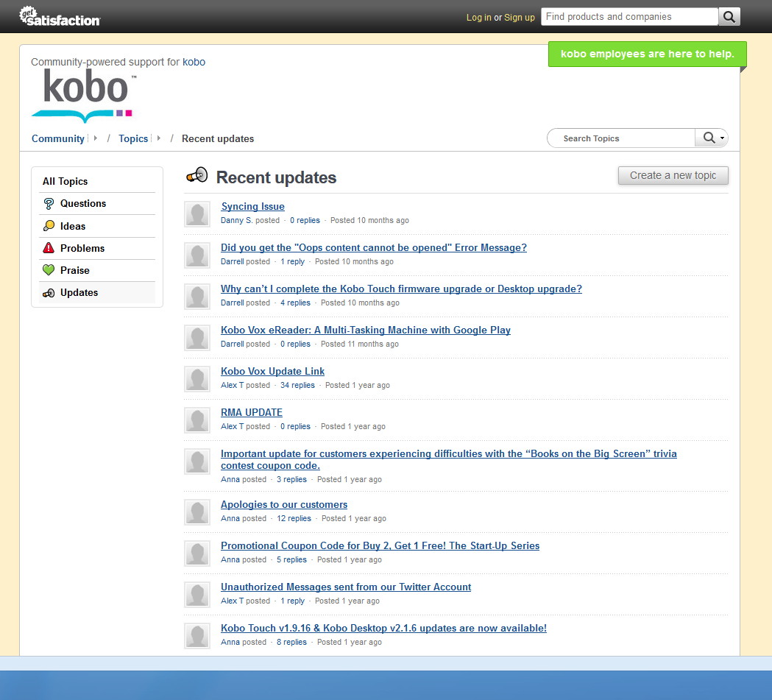772x700 pixels.
Task: Open the Community breadcrumb link
Action: click(57, 139)
